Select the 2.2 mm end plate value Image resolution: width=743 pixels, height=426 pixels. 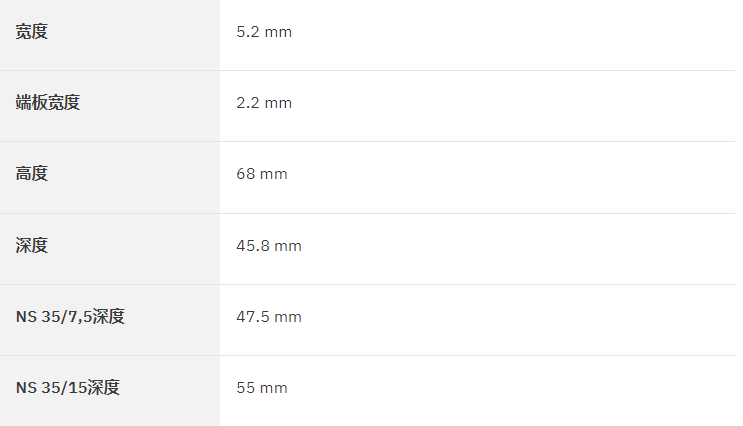(264, 103)
